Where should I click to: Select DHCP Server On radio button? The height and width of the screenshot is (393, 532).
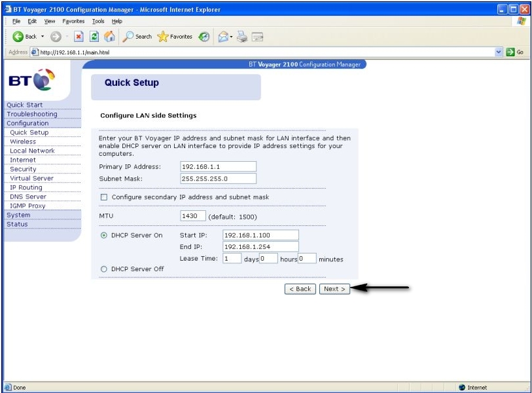104,235
